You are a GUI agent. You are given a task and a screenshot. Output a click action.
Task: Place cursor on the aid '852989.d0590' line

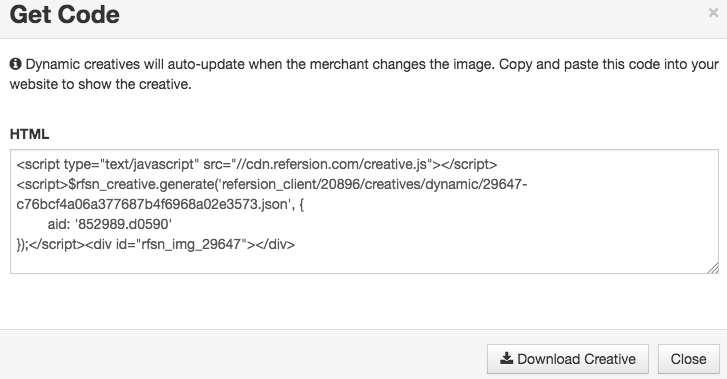pyautogui.click(x=109, y=224)
